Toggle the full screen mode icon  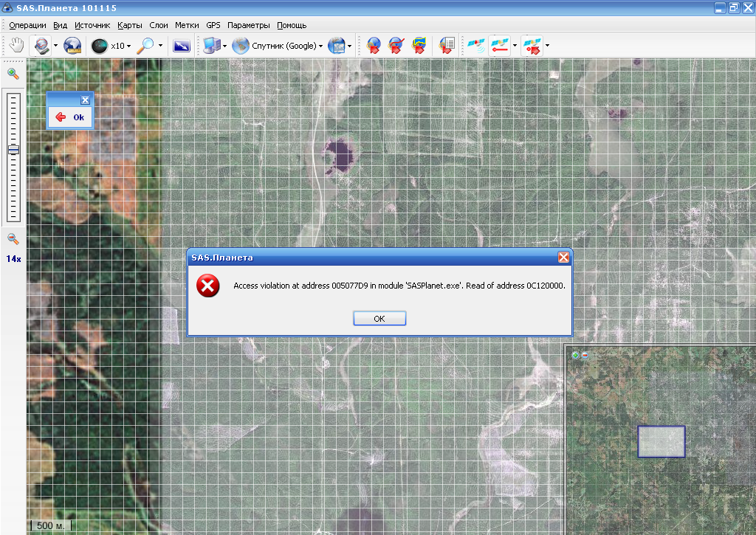[182, 46]
